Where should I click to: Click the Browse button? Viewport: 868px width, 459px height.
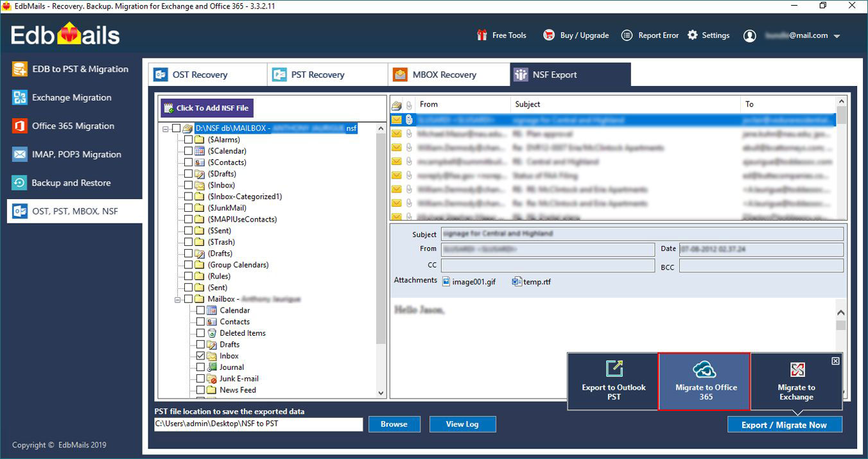pos(394,424)
